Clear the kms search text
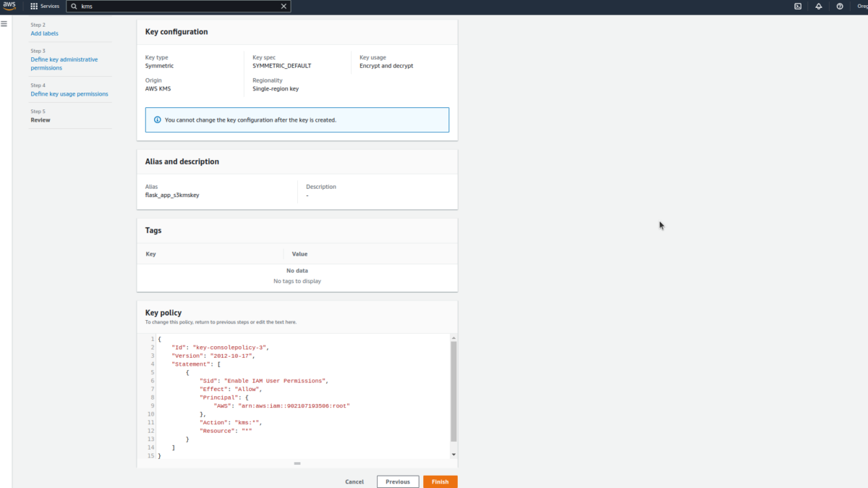The height and width of the screenshot is (488, 868). pos(284,6)
